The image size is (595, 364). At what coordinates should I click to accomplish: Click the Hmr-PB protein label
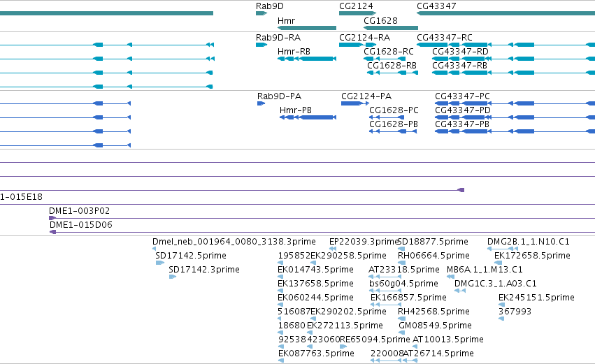click(x=296, y=110)
